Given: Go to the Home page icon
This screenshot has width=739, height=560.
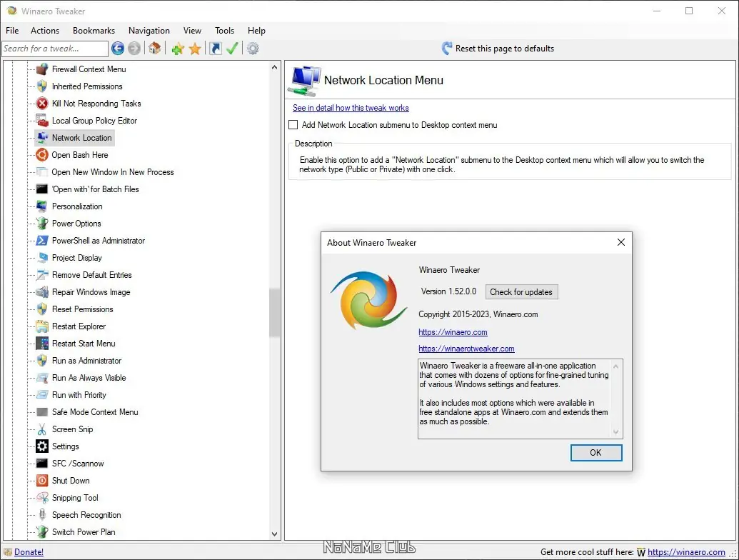Looking at the screenshot, I should 155,48.
